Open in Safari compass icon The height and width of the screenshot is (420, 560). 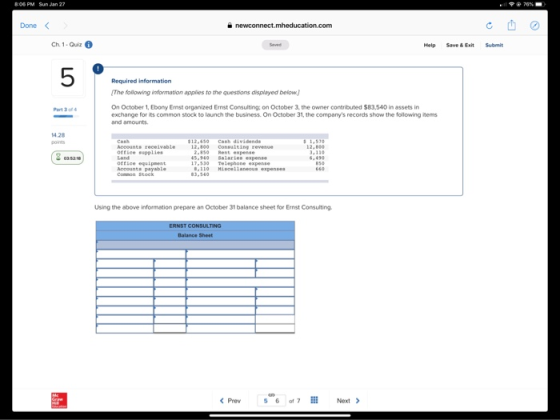pyautogui.click(x=534, y=25)
